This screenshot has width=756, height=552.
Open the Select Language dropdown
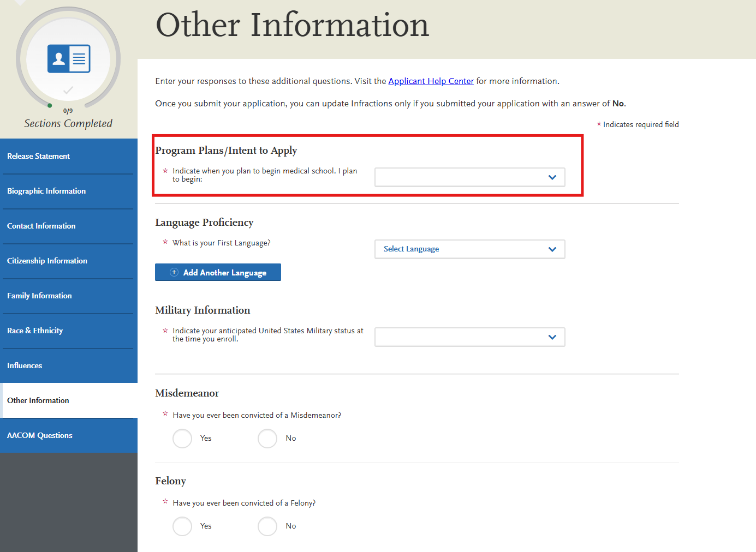coord(469,249)
